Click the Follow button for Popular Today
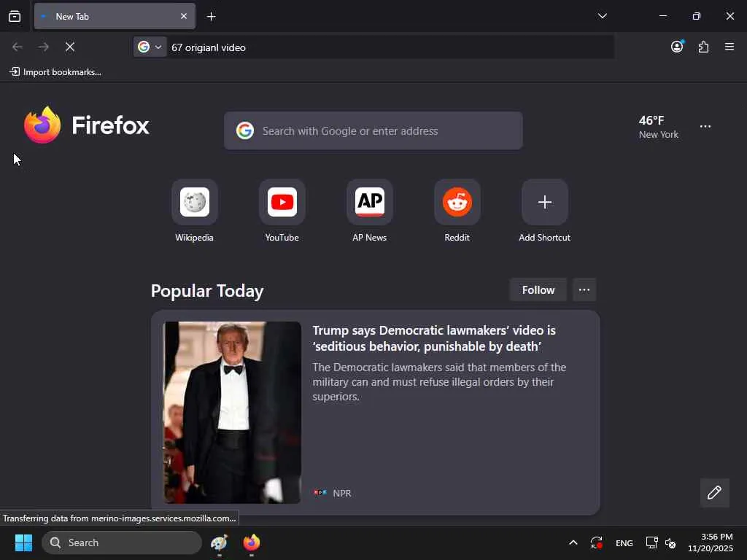747x560 pixels. (x=538, y=290)
